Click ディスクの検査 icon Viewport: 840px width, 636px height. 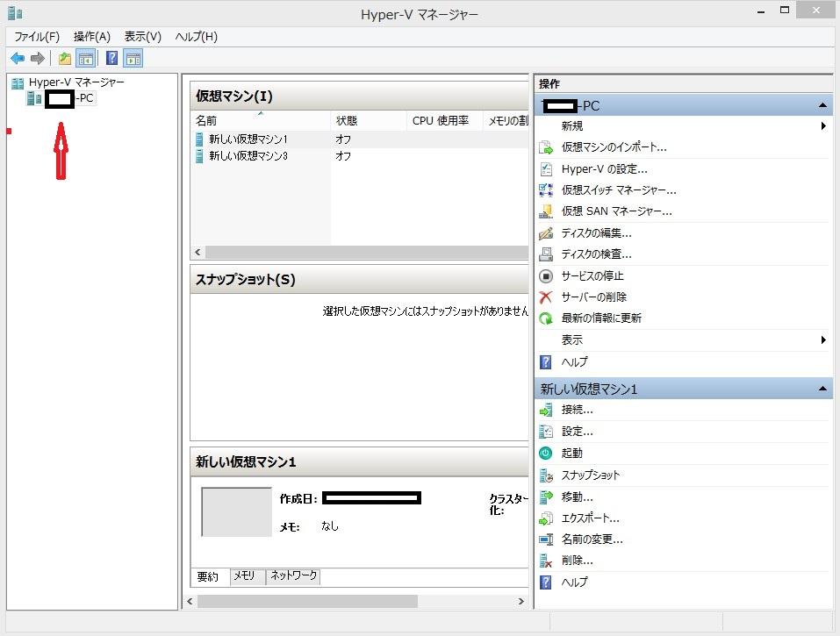(545, 254)
